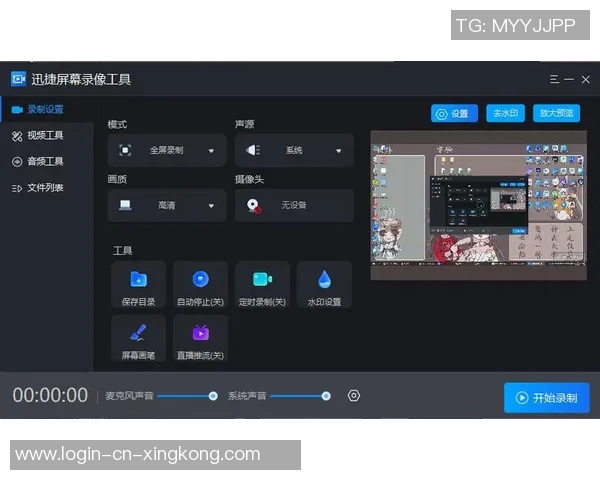Image resolution: width=600 pixels, height=480 pixels.
Task: Click the 去水印 button
Action: [505, 113]
